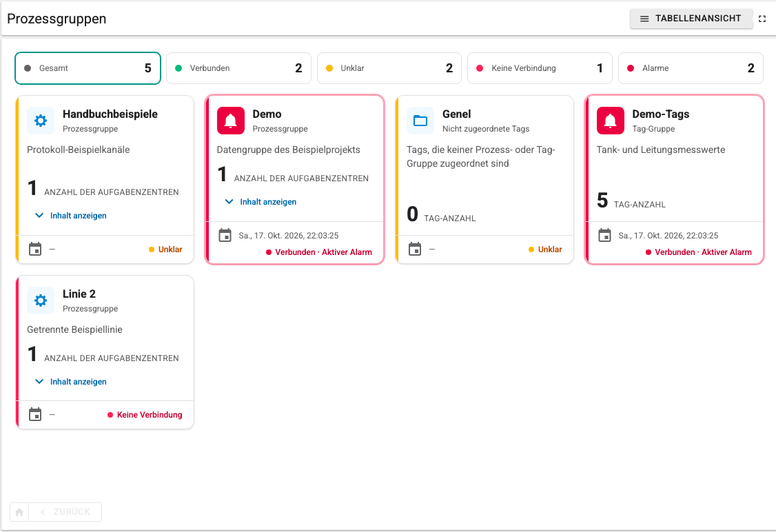Click the gear icon on Handbuchbeispiele card
This screenshot has width=776, height=532.
(41, 121)
